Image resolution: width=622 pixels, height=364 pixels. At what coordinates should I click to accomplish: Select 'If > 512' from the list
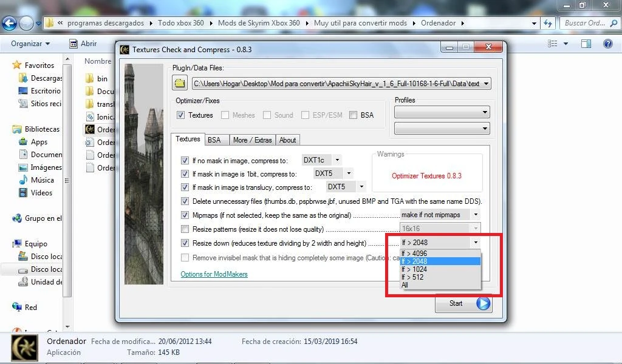tap(440, 277)
